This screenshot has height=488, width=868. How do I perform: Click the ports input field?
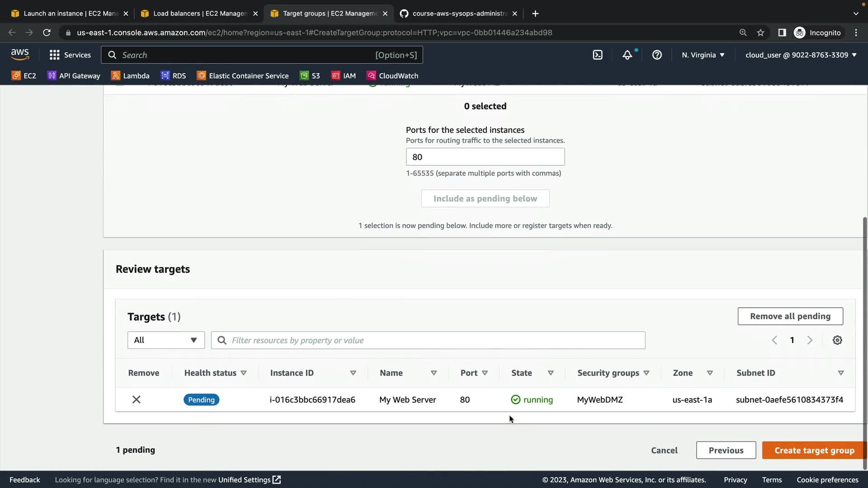[x=485, y=157]
